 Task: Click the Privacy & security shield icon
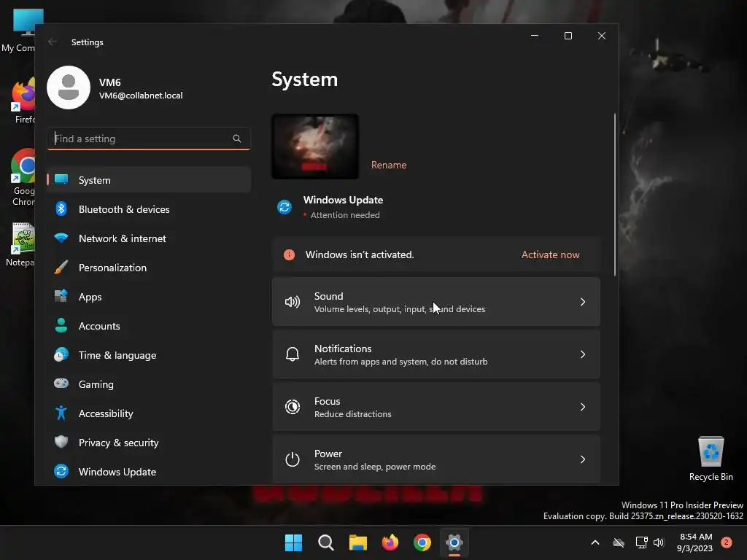click(61, 442)
